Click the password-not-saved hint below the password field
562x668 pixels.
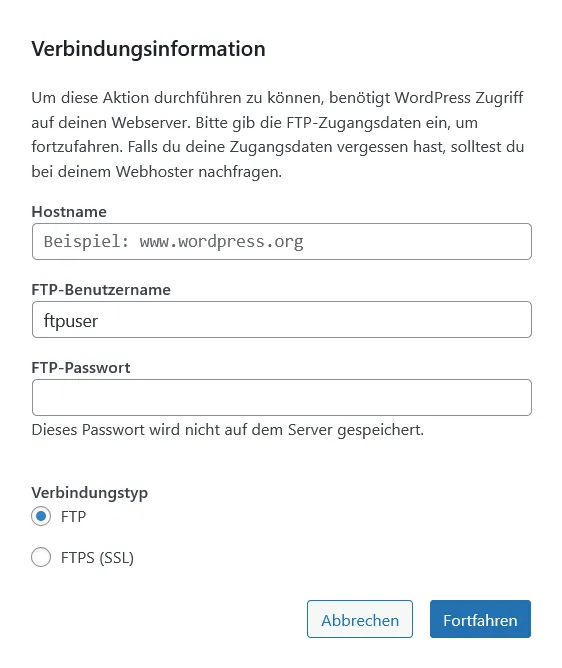tap(228, 430)
